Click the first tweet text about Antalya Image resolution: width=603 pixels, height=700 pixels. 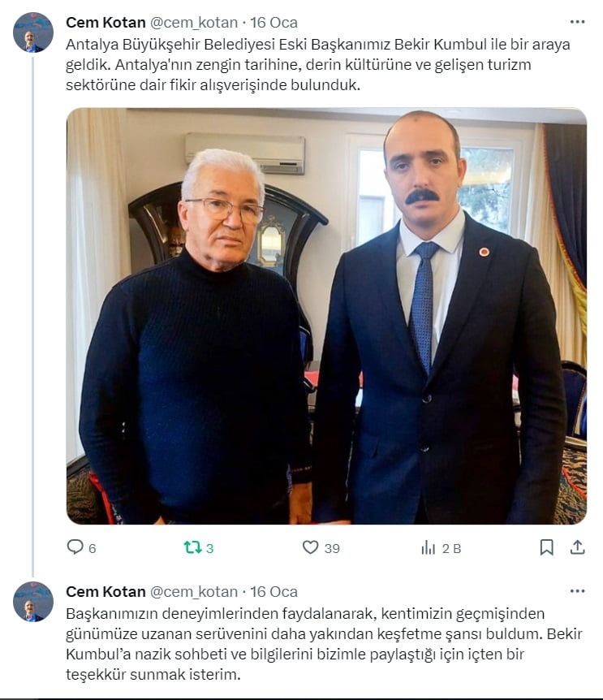tap(318, 65)
